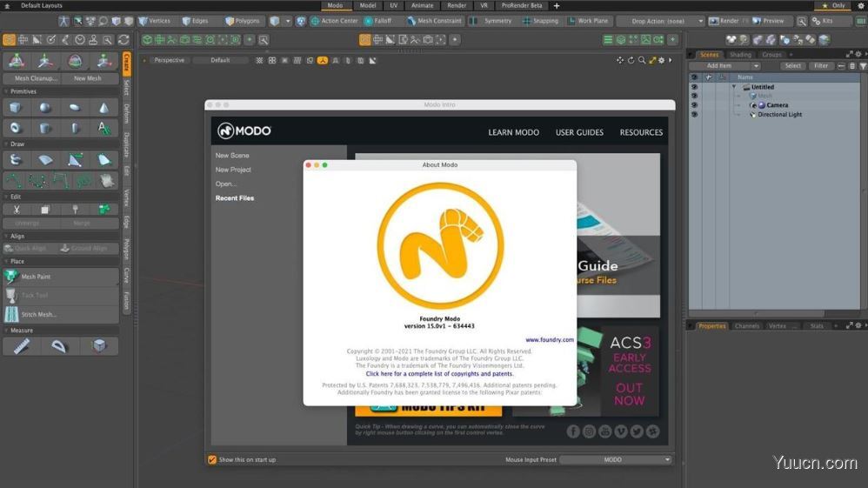Click the viewport zoom magnifier icon

tap(642, 60)
